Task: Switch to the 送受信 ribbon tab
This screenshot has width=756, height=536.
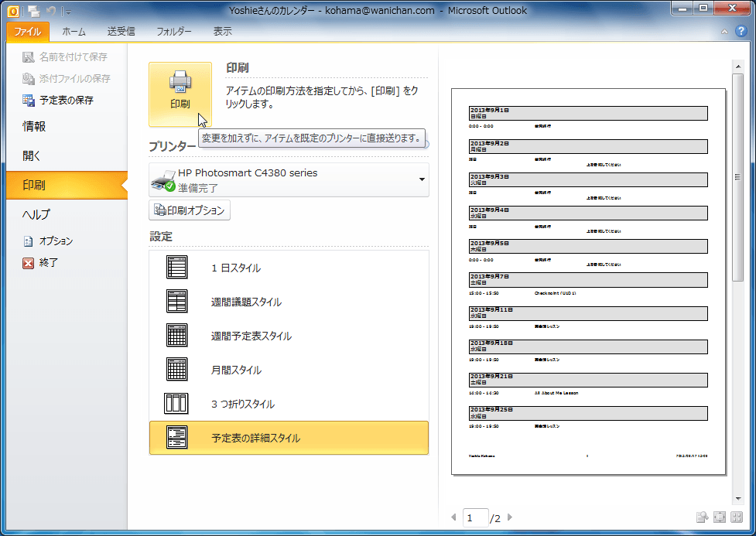Action: pos(121,32)
